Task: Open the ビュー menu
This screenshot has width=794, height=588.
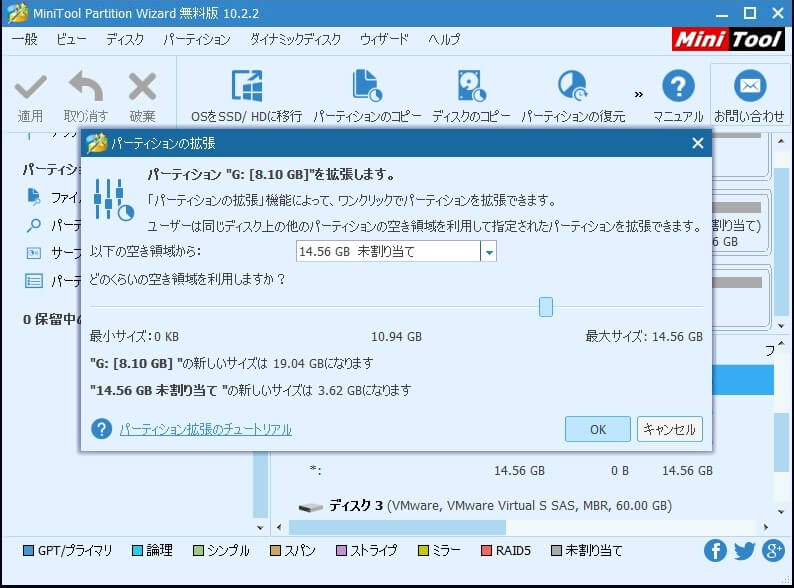Action: 71,39
